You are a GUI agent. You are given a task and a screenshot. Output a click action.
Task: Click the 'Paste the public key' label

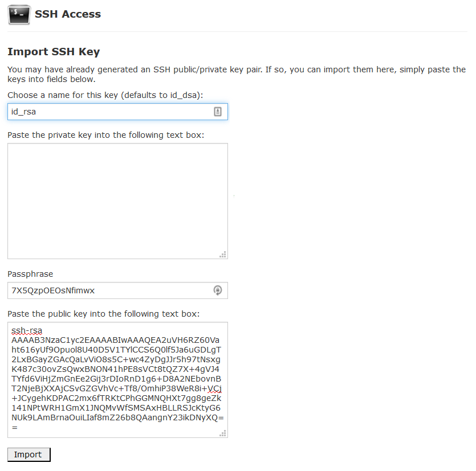(104, 314)
